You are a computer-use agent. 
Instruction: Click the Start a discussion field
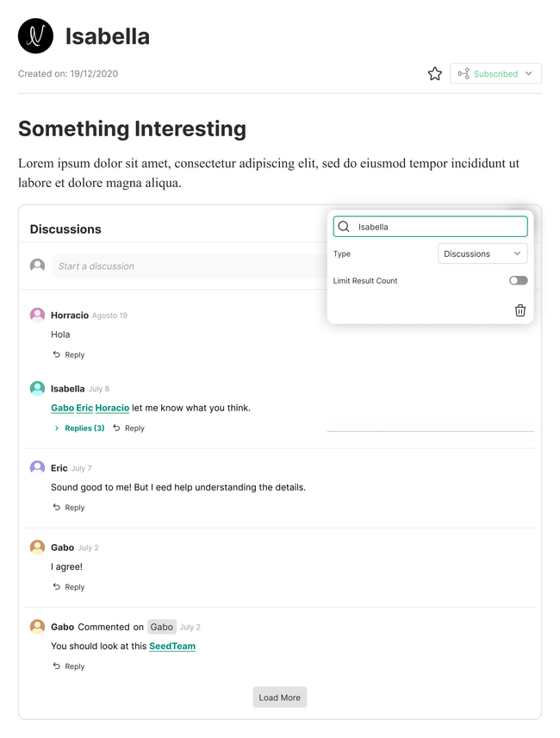[x=185, y=266]
